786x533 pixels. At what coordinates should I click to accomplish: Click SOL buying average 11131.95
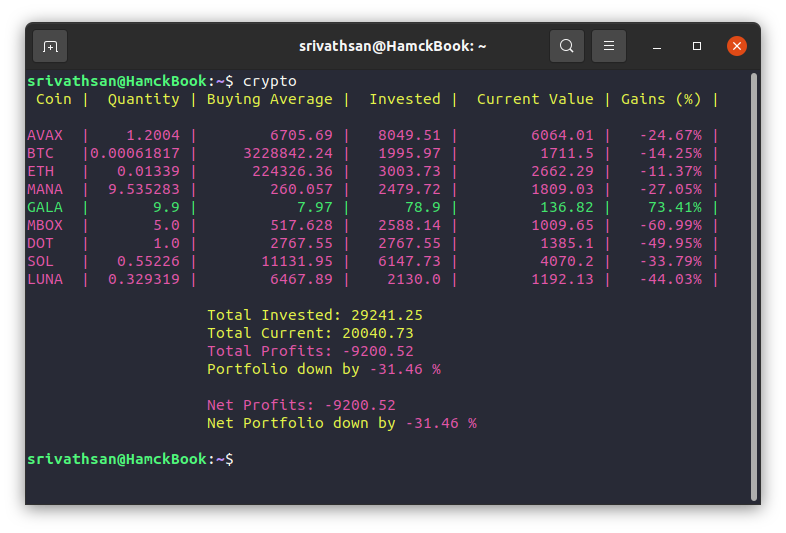(x=297, y=262)
